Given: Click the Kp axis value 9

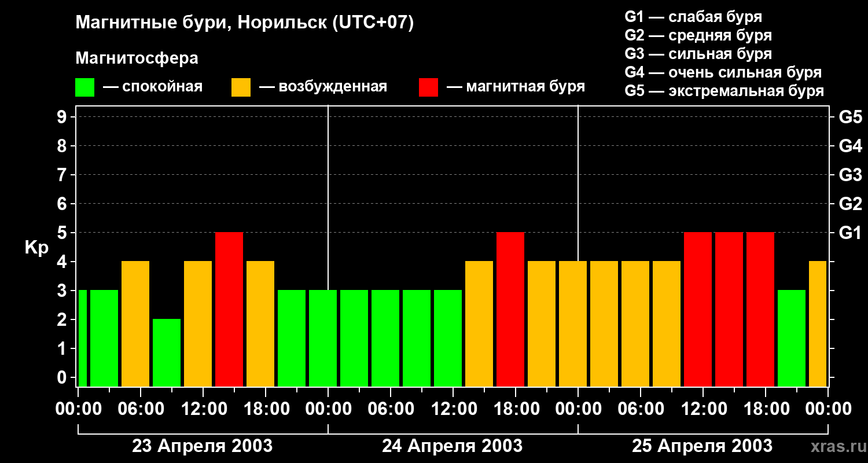Looking at the screenshot, I should point(63,117).
